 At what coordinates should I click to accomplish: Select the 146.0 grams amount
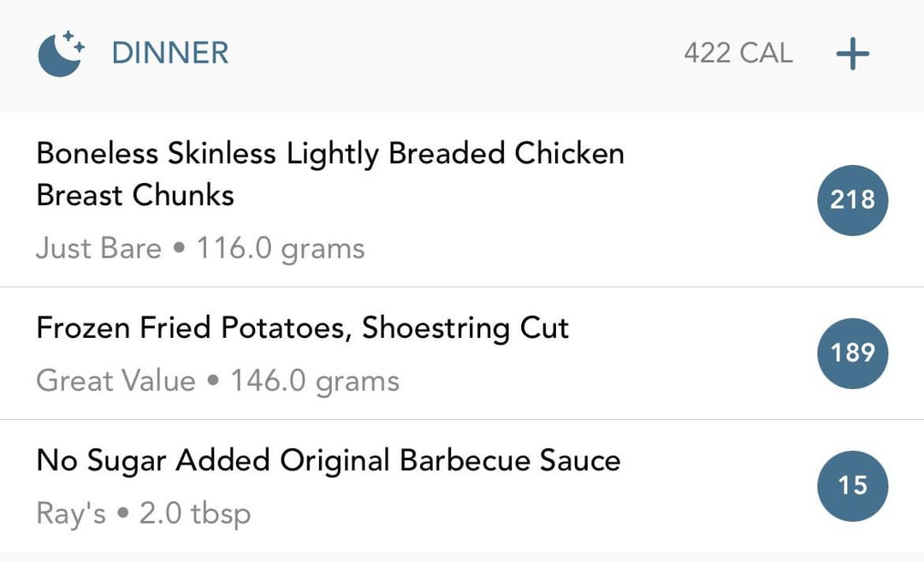pos(315,382)
